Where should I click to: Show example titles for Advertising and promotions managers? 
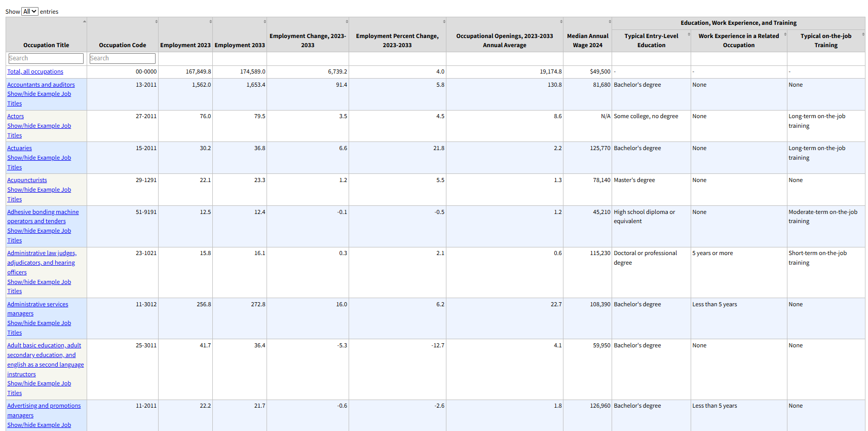click(39, 425)
